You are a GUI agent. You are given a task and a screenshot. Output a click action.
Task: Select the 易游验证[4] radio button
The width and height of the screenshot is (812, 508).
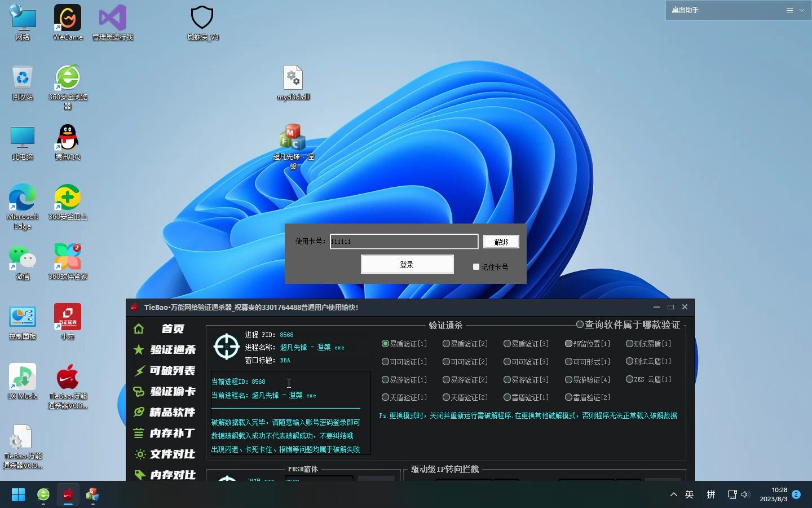pyautogui.click(x=568, y=380)
